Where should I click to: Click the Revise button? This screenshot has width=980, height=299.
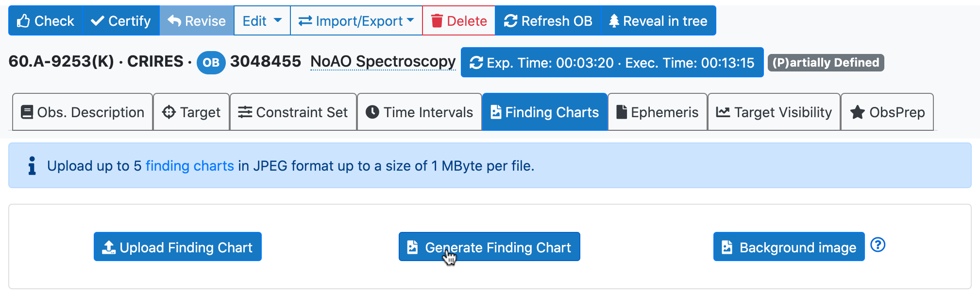point(197,21)
